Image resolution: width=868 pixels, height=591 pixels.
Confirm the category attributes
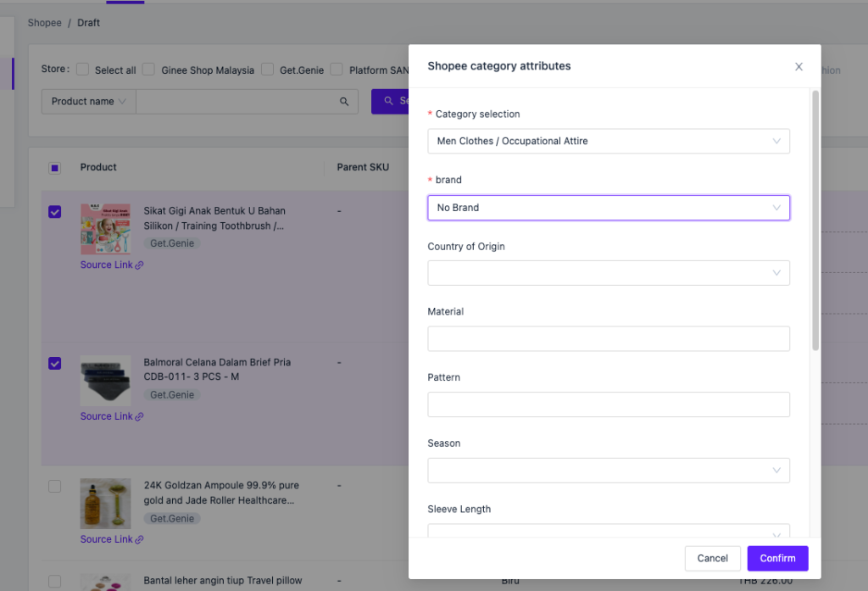click(x=777, y=558)
